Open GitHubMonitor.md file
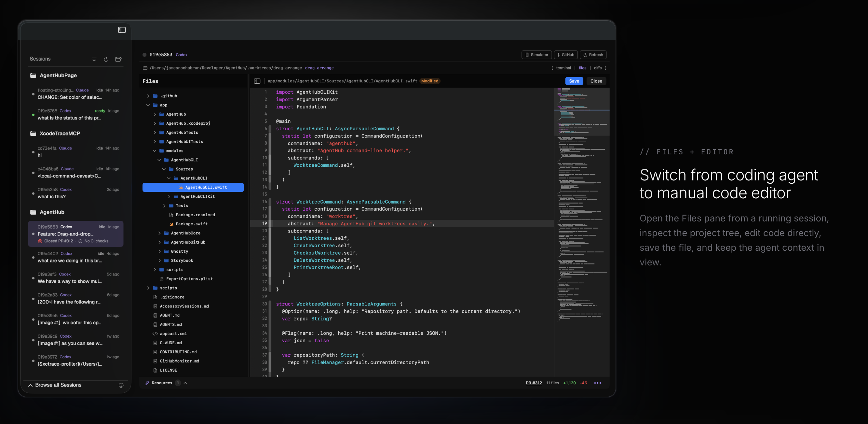The image size is (868, 424). coord(193,361)
